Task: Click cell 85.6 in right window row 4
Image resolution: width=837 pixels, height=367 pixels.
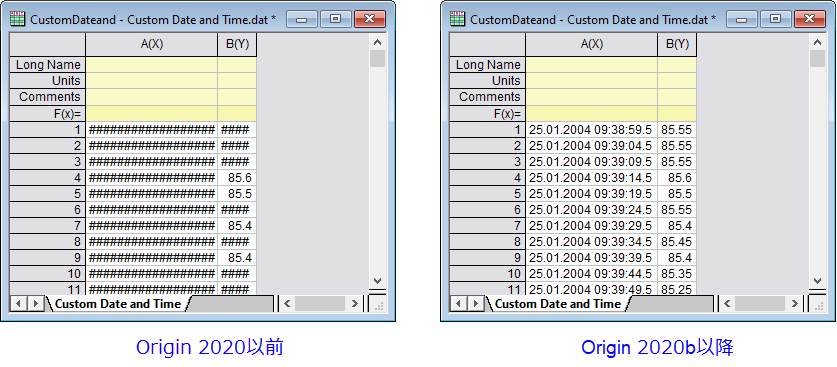Action: (x=677, y=178)
